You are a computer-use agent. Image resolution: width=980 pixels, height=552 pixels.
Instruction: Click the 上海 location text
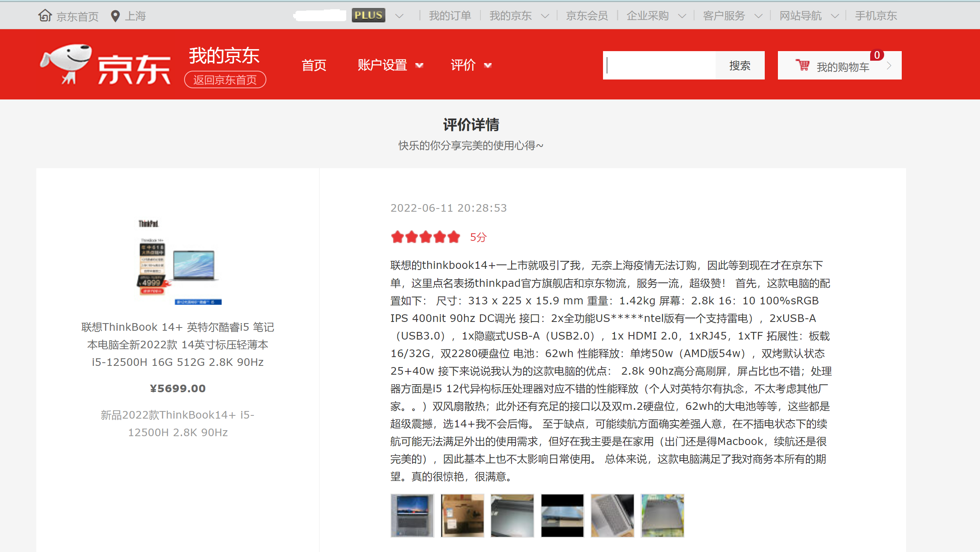[x=135, y=16]
